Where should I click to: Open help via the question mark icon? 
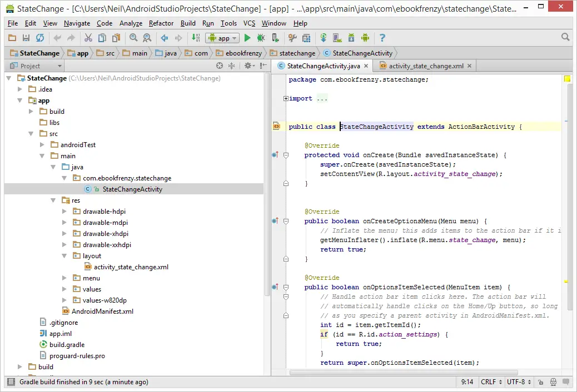point(382,38)
